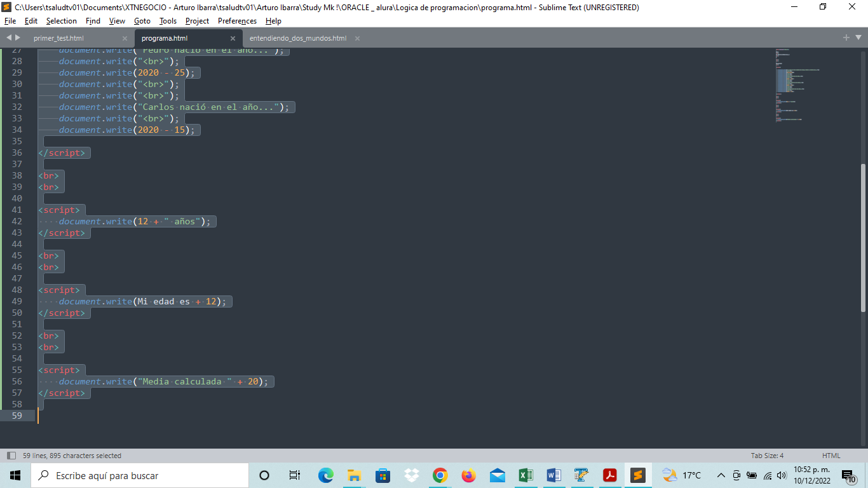Screen dimensions: 868x488
Task: Switch to Excel on the taskbar
Action: coord(526,475)
